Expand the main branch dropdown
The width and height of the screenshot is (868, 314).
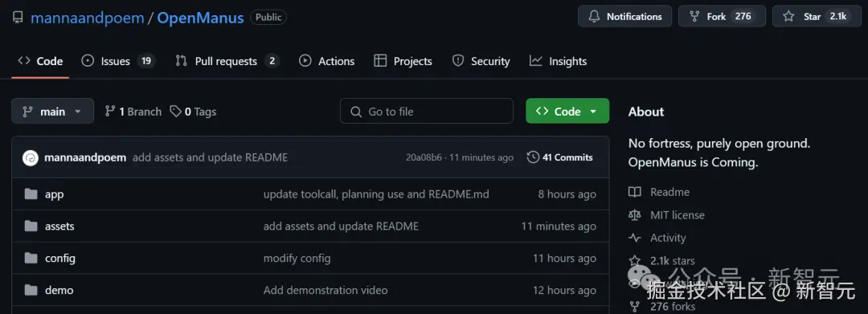tap(52, 111)
